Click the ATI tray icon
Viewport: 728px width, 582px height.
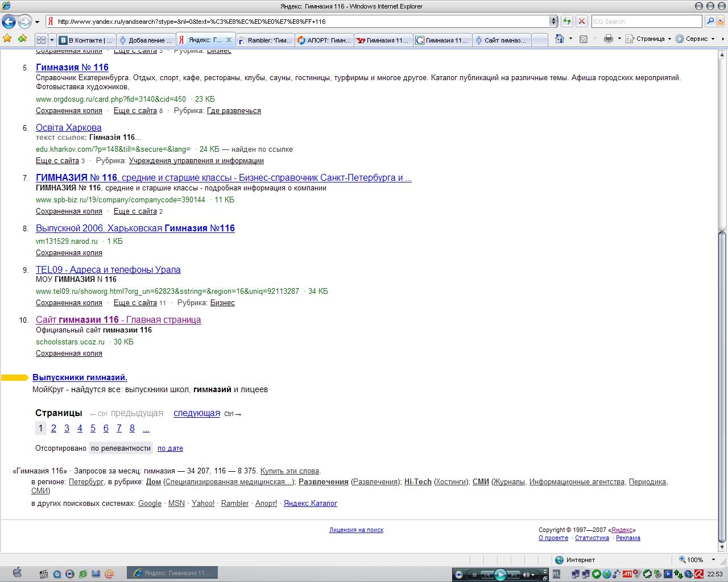point(627,574)
